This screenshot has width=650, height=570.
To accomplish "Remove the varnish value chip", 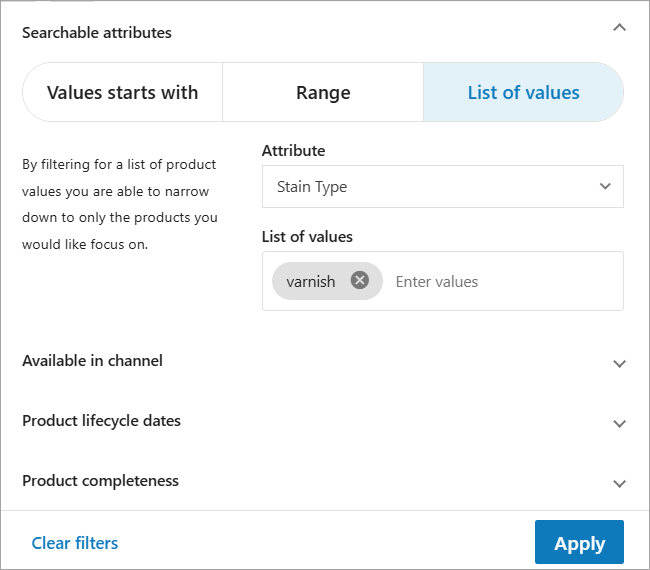I will click(360, 281).
